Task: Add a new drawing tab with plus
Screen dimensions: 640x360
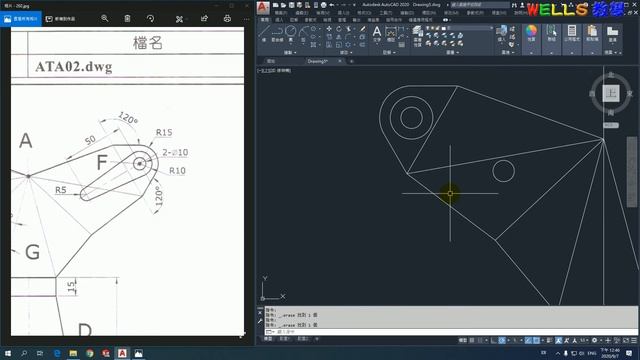Action: tap(351, 61)
